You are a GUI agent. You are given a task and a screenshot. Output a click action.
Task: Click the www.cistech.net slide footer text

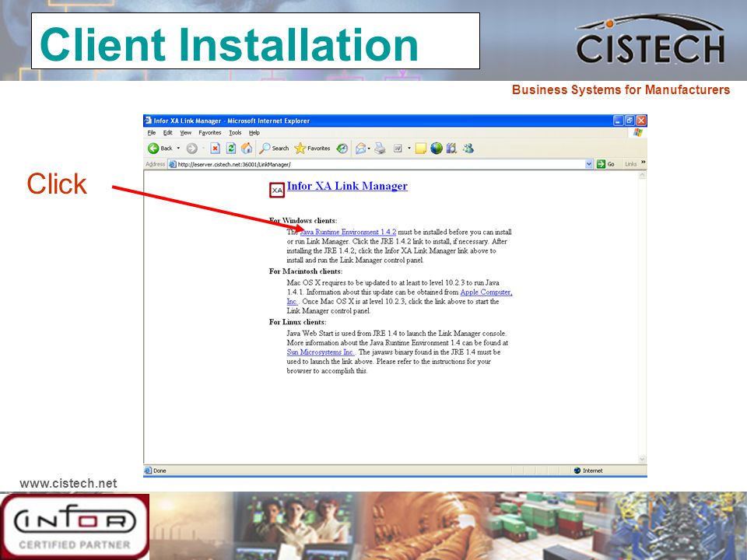click(x=68, y=483)
